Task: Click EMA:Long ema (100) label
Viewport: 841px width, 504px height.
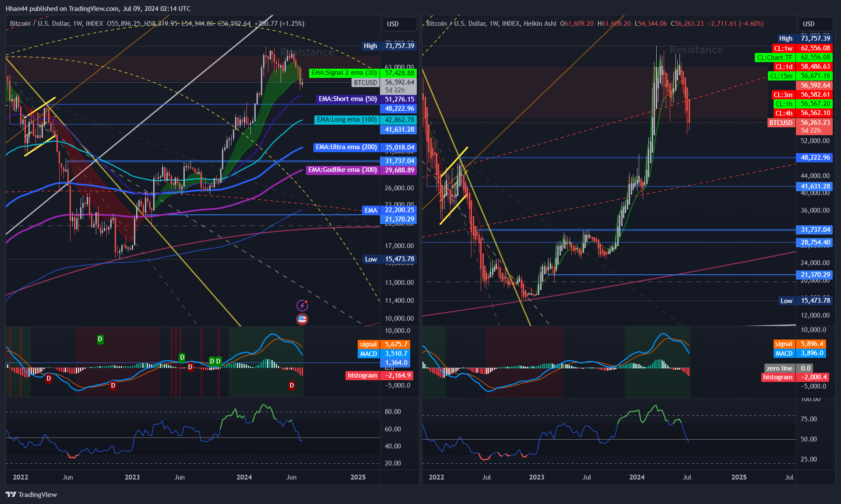Action: pos(347,120)
